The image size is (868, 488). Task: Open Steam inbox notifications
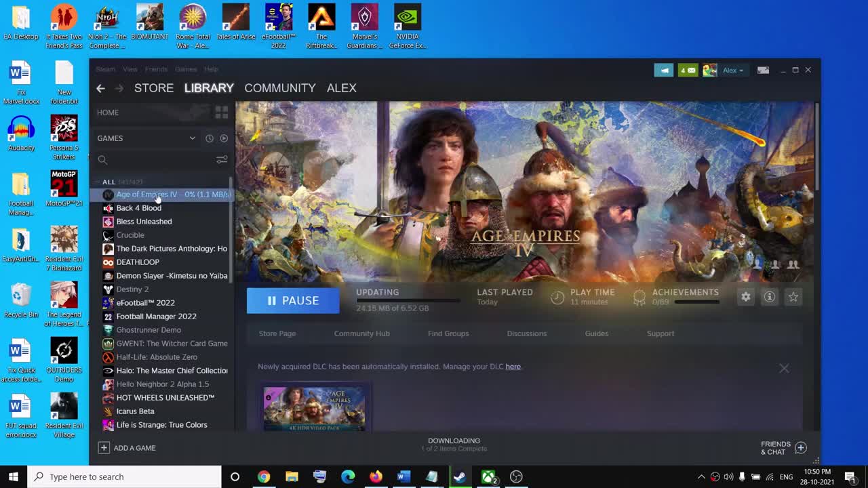[x=688, y=70]
